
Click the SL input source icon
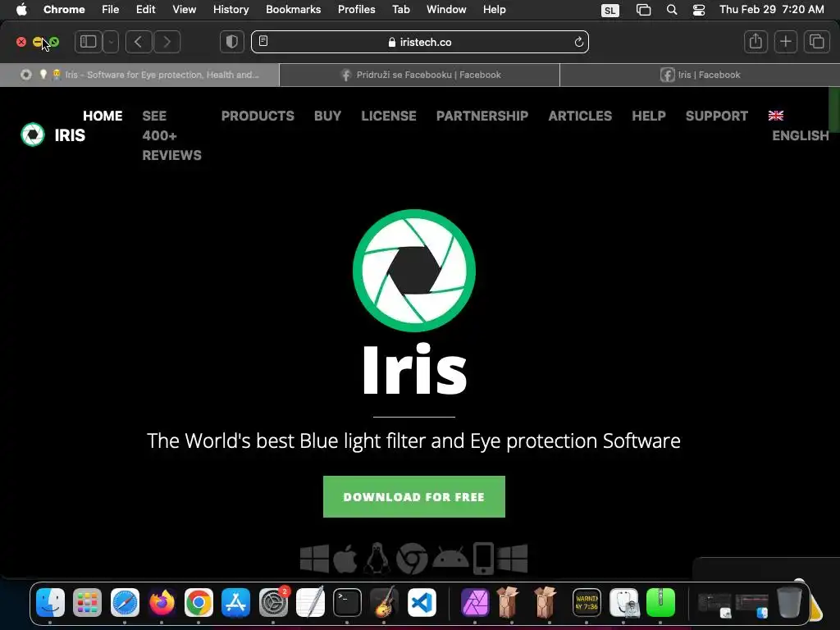click(x=610, y=10)
